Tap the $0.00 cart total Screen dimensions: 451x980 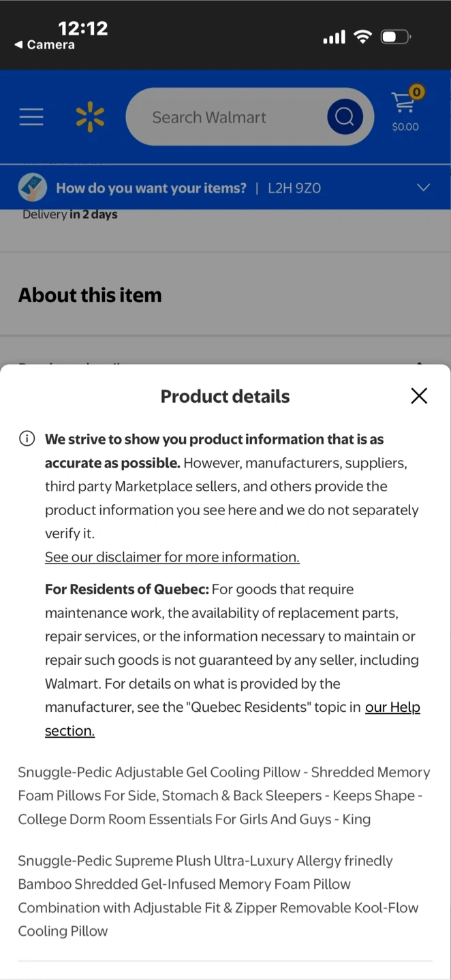[x=405, y=127]
